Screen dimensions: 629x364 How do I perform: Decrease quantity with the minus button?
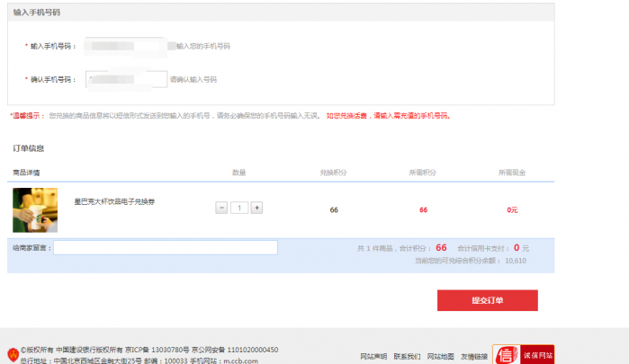coord(221,208)
